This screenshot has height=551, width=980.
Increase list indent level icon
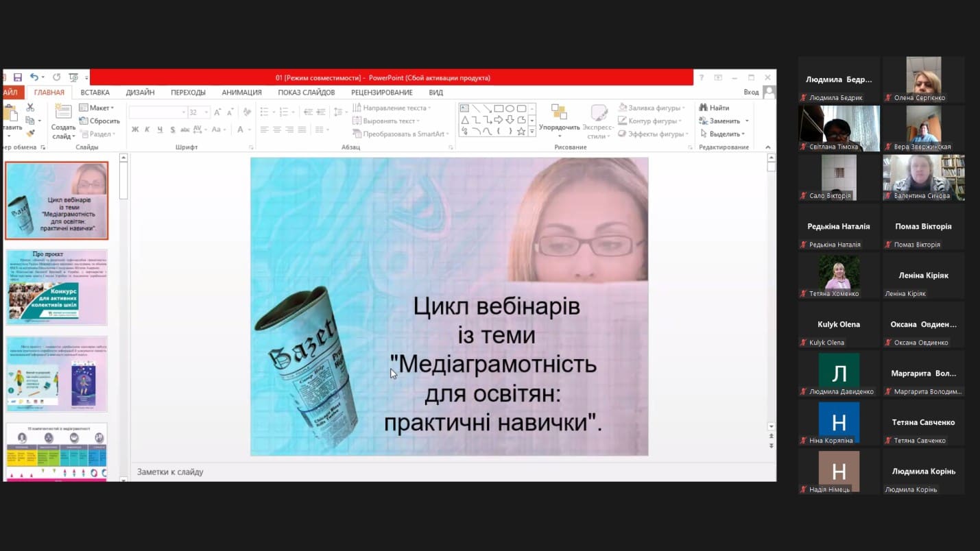pyautogui.click(x=321, y=112)
